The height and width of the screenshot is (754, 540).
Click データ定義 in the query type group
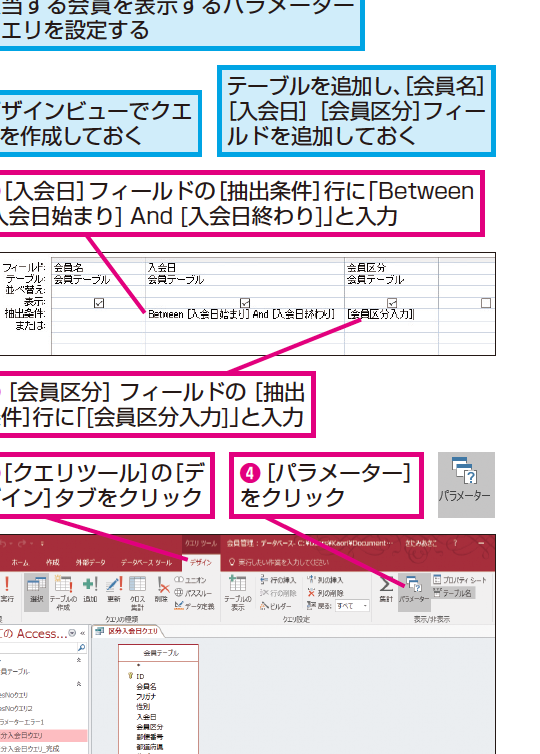pos(194,606)
